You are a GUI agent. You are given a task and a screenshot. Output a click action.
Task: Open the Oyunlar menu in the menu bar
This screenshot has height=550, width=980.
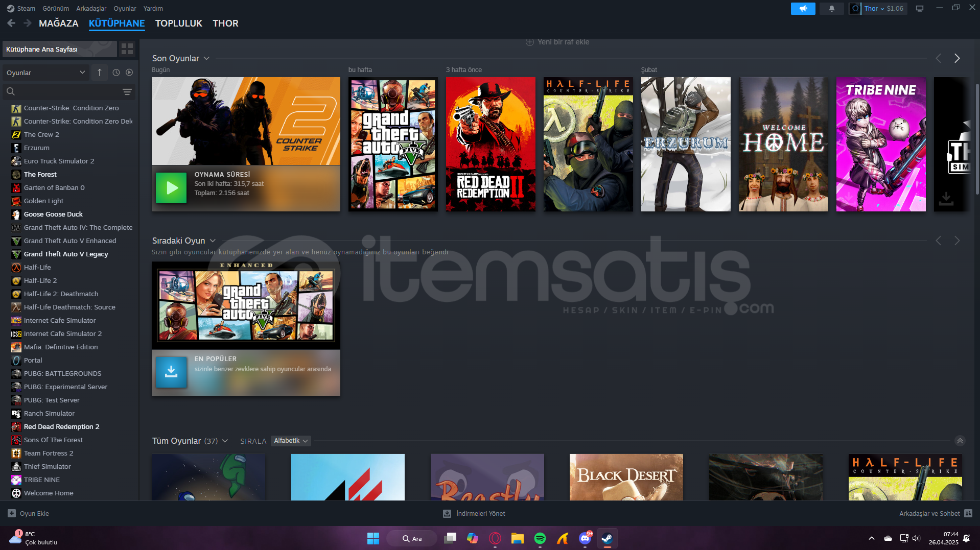click(x=125, y=8)
